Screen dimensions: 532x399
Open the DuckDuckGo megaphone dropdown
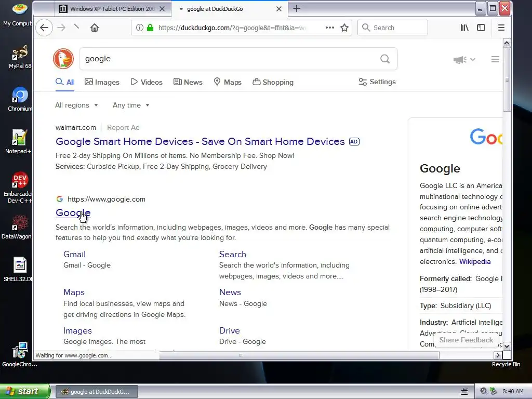click(464, 60)
